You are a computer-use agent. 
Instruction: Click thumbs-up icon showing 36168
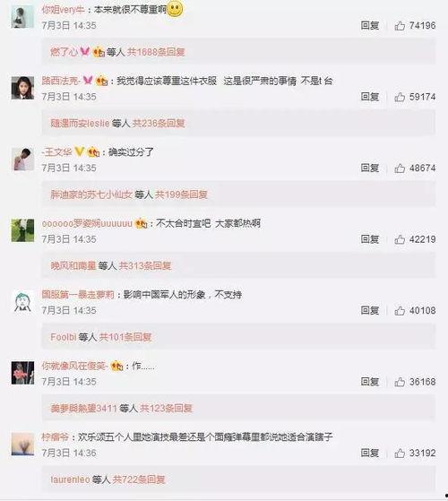(x=400, y=382)
